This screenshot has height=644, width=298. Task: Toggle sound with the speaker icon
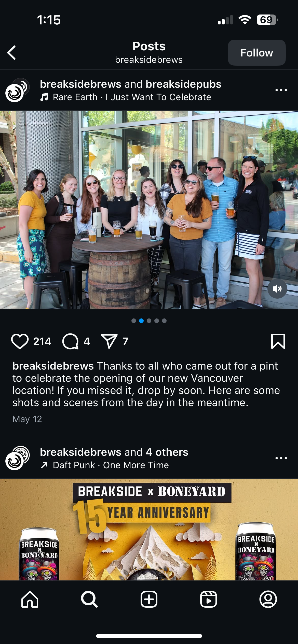coord(277,289)
